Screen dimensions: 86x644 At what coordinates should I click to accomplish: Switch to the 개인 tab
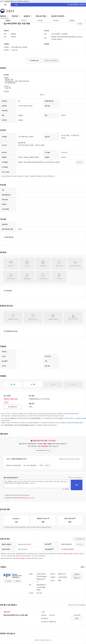pos(5,5)
